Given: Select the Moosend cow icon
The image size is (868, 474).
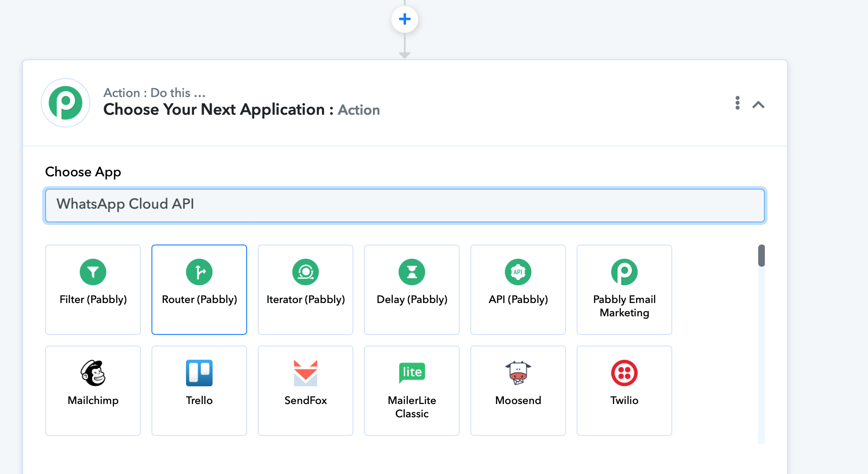Looking at the screenshot, I should pyautogui.click(x=518, y=373).
